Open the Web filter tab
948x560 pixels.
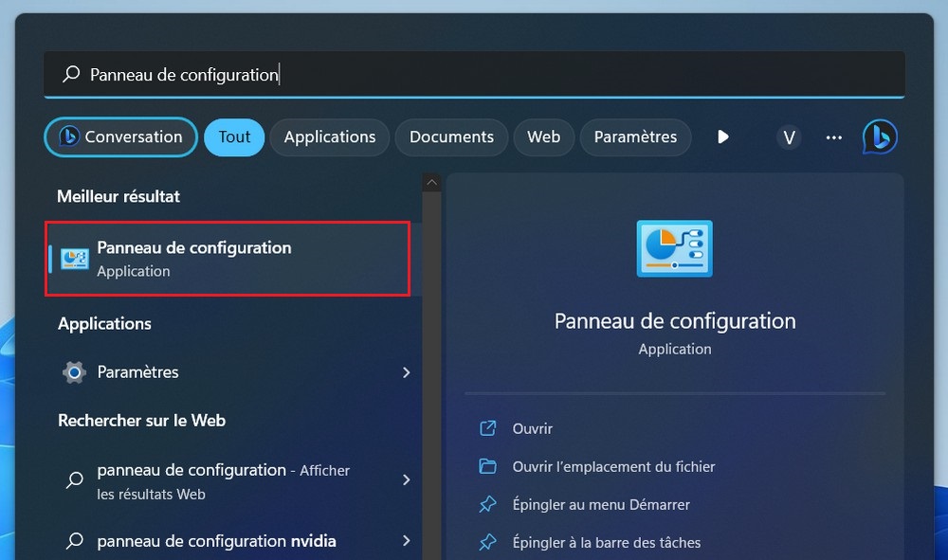click(543, 137)
